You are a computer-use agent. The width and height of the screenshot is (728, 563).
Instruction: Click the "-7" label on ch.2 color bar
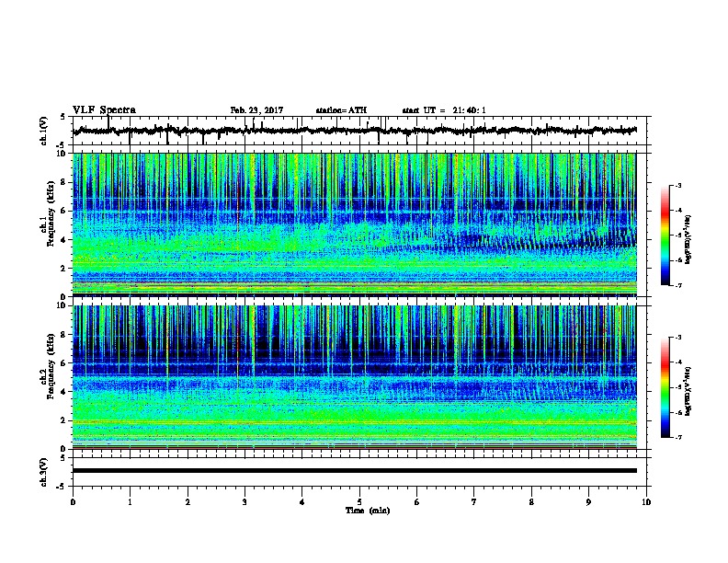[x=678, y=437]
